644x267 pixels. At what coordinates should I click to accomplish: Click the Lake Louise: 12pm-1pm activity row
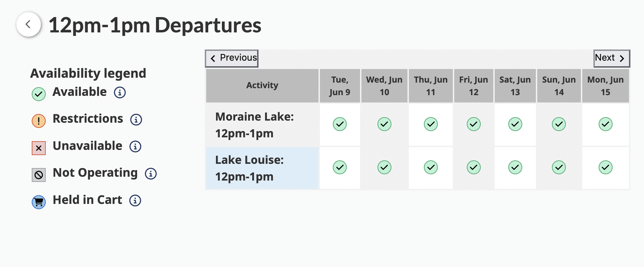pos(262,168)
